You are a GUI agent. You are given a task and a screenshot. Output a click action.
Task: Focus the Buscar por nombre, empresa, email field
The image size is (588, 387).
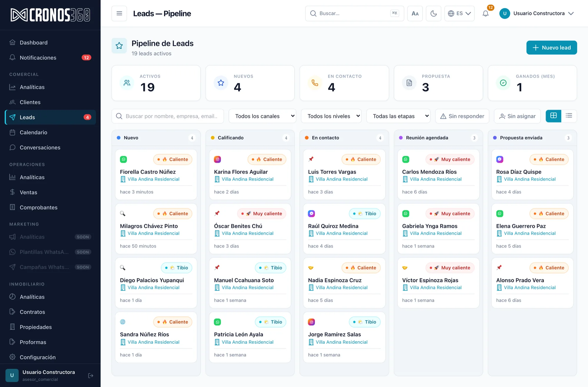[x=168, y=116]
